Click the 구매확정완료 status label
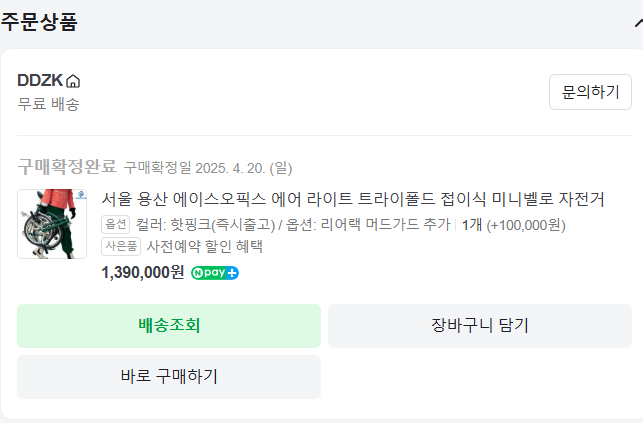This screenshot has width=643, height=423. pos(67,166)
